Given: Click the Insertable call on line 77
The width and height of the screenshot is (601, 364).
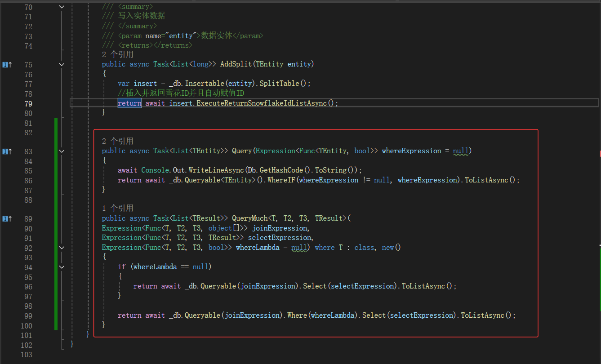Looking at the screenshot, I should pyautogui.click(x=205, y=84).
